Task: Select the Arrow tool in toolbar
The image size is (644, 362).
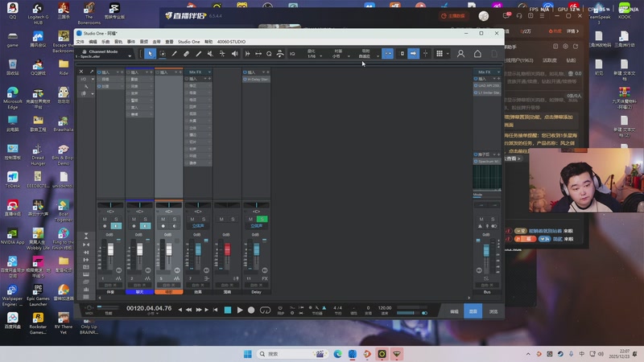Action: point(151,54)
